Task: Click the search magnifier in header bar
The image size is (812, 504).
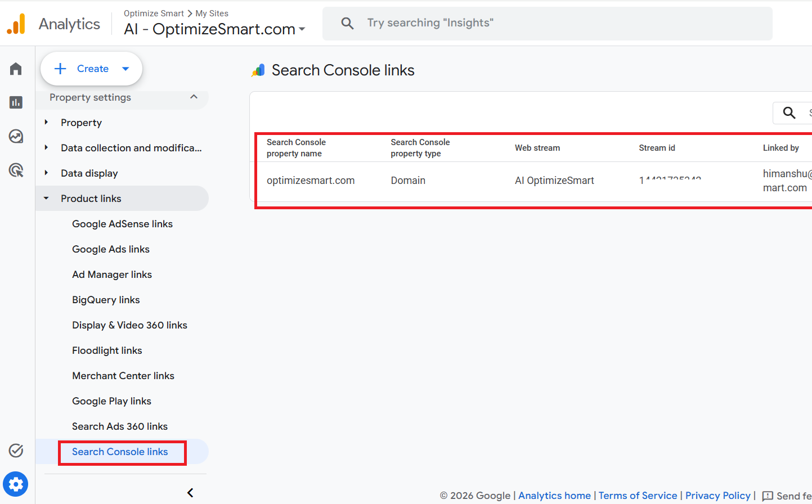Action: pyautogui.click(x=348, y=23)
